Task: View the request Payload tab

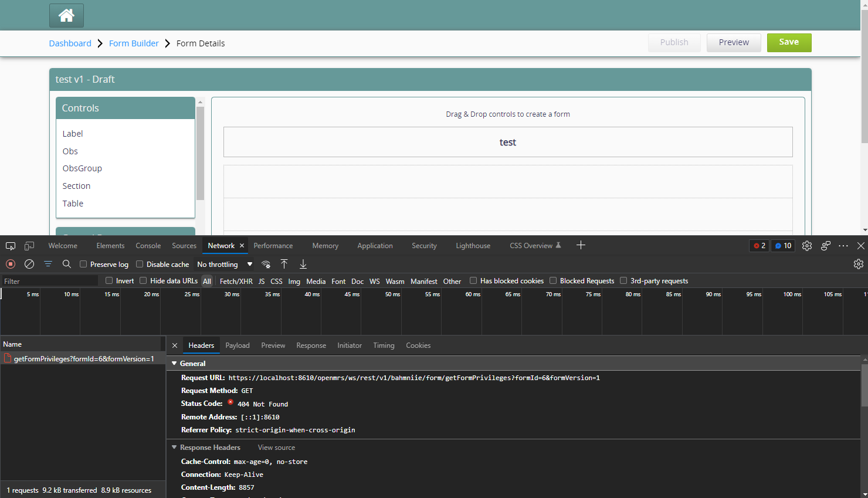Action: 238,345
